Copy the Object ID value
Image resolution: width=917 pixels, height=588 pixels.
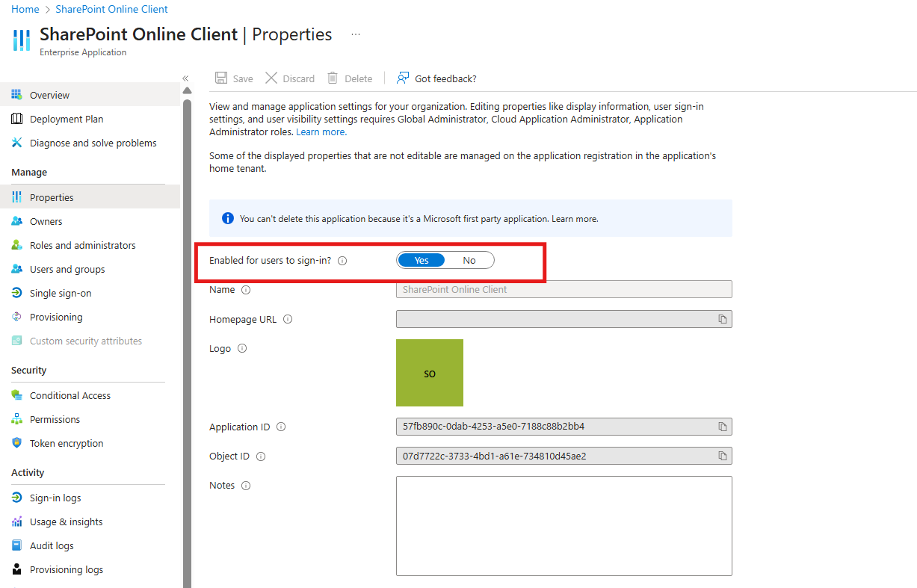pyautogui.click(x=722, y=455)
